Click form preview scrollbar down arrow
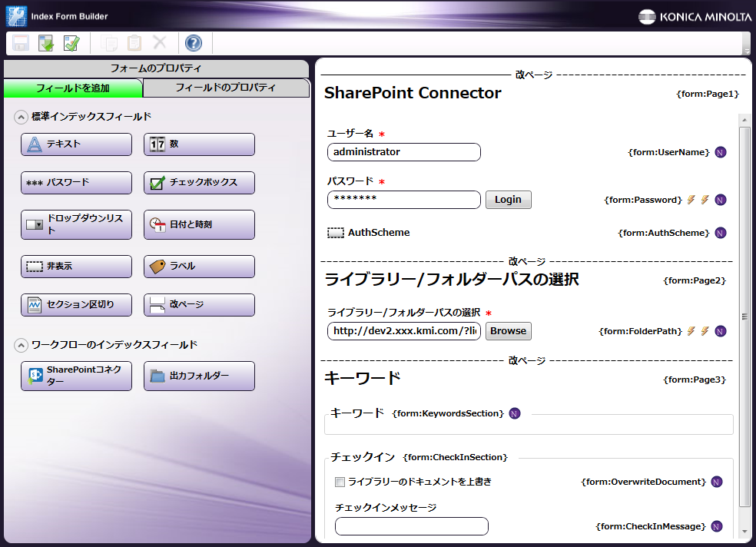The height and width of the screenshot is (547, 756). click(744, 532)
